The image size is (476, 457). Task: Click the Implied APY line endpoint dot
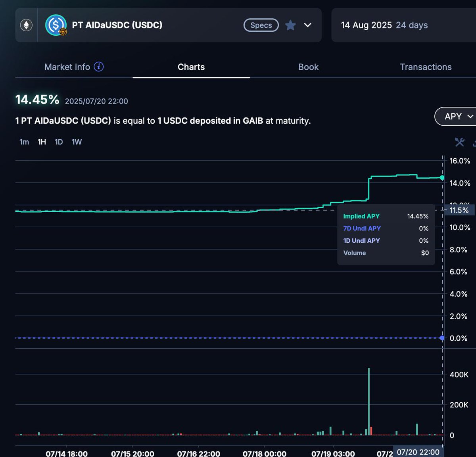click(x=442, y=178)
